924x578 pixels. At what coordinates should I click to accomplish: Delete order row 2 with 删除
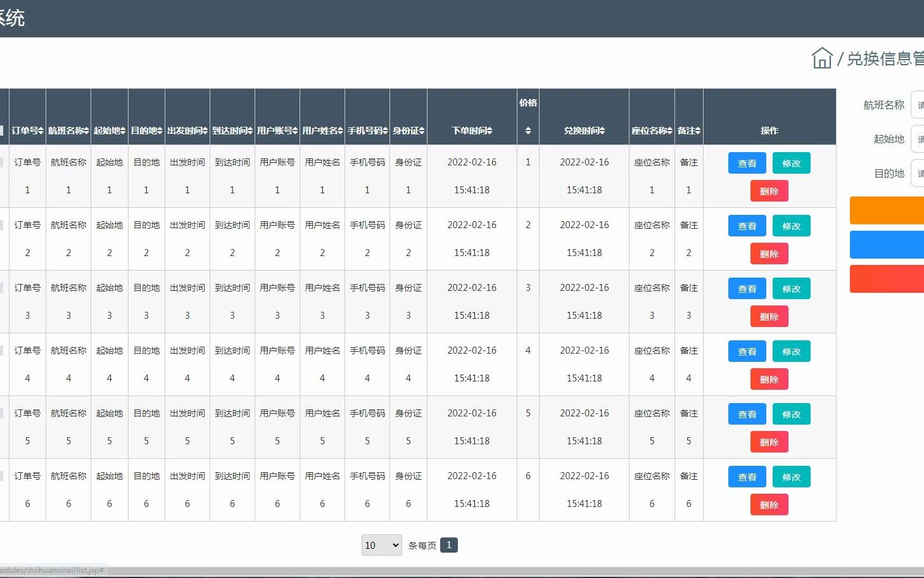[x=769, y=254]
